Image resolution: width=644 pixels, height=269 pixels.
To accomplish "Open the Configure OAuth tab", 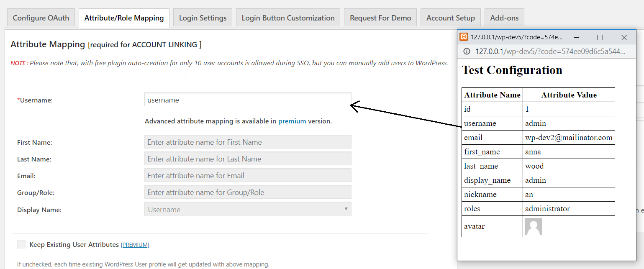I will (x=41, y=18).
